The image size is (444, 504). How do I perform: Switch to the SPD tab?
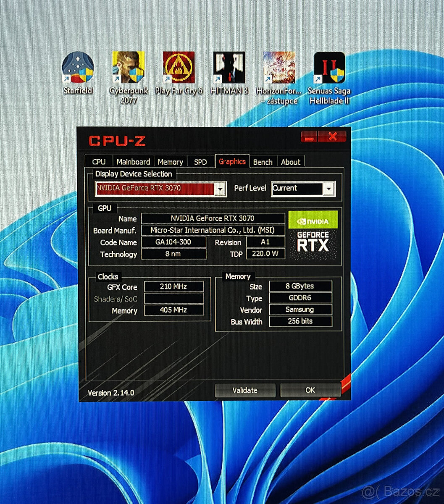point(200,161)
